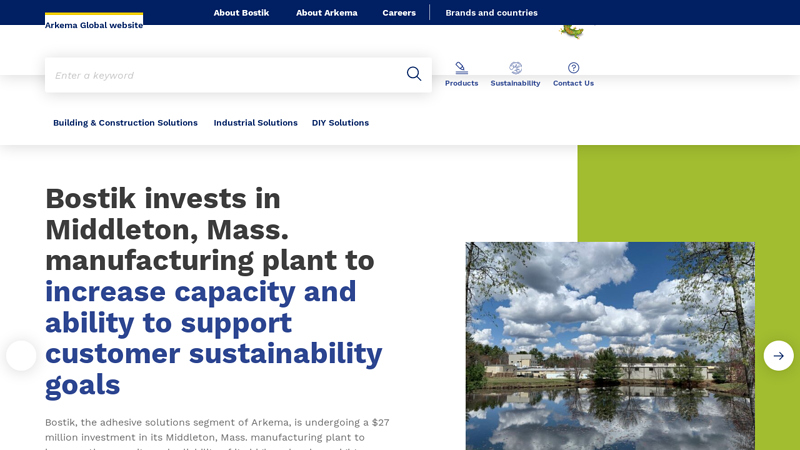
Task: Select Careers in the top bar
Action: pos(399,13)
